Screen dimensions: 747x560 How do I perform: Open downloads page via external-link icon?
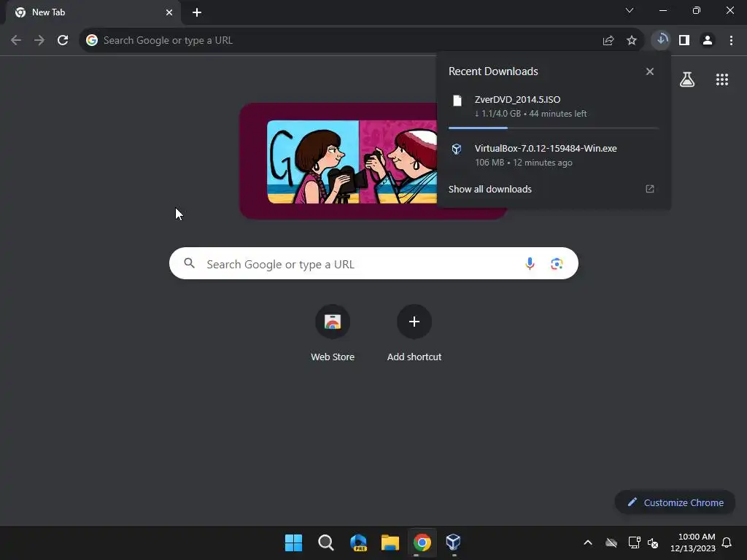(x=650, y=189)
